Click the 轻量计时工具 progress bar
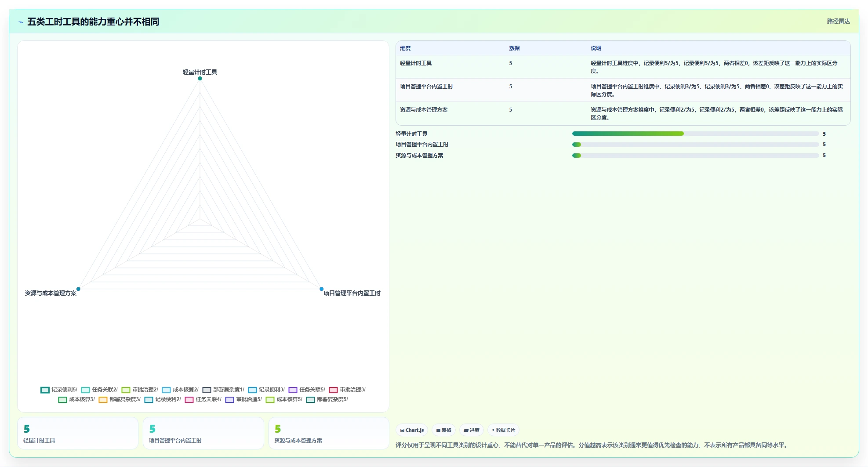The image size is (868, 467). pyautogui.click(x=695, y=134)
